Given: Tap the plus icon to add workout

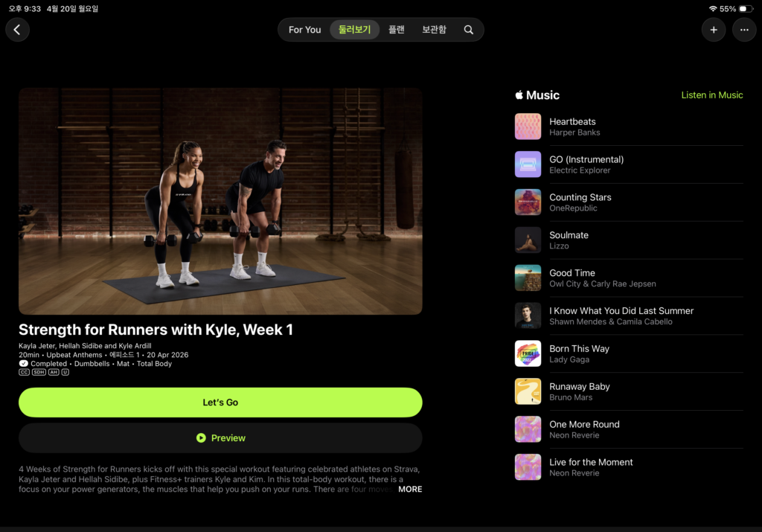Looking at the screenshot, I should 713,30.
